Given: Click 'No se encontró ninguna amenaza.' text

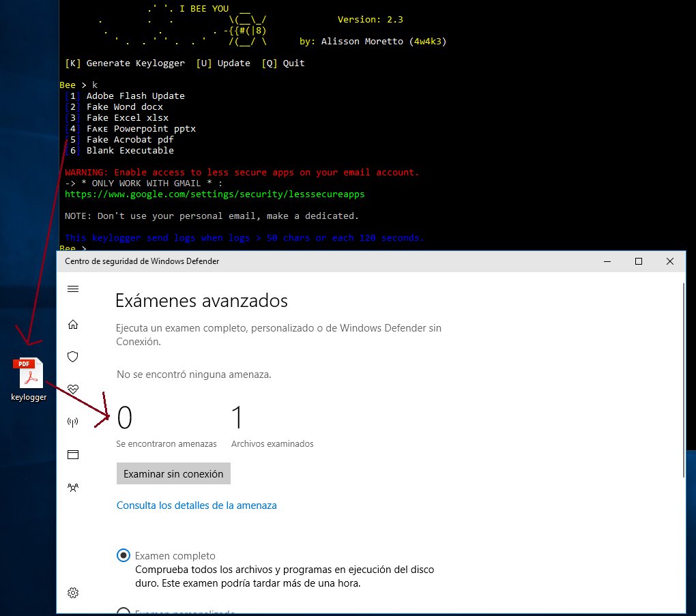Looking at the screenshot, I should click(194, 375).
